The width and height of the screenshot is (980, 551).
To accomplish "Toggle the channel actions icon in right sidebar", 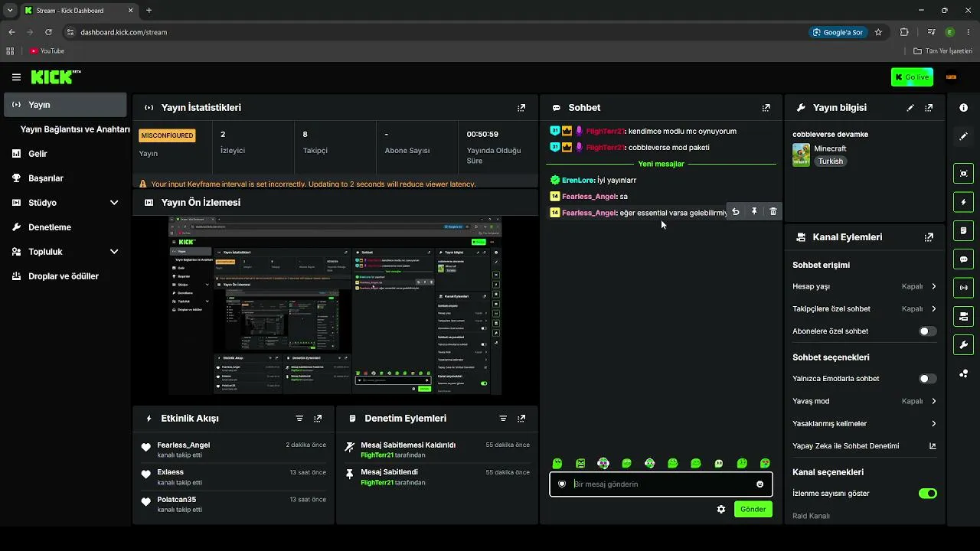I will [963, 316].
